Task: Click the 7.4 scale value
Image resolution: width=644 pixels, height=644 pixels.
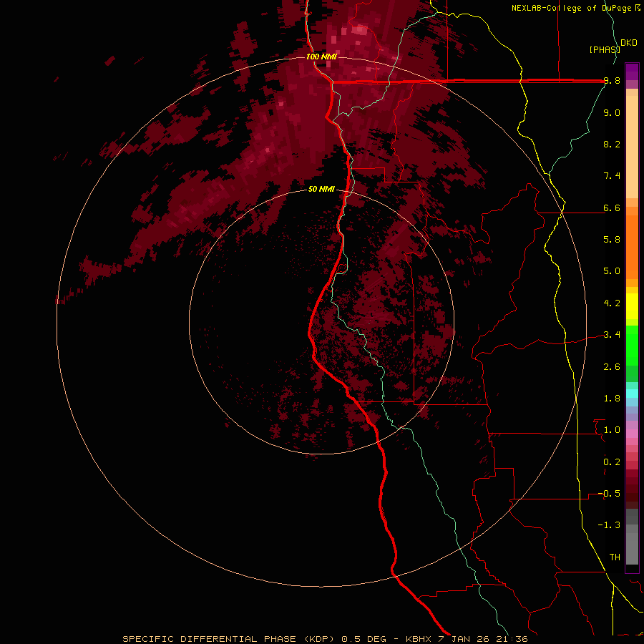Action: (x=612, y=176)
